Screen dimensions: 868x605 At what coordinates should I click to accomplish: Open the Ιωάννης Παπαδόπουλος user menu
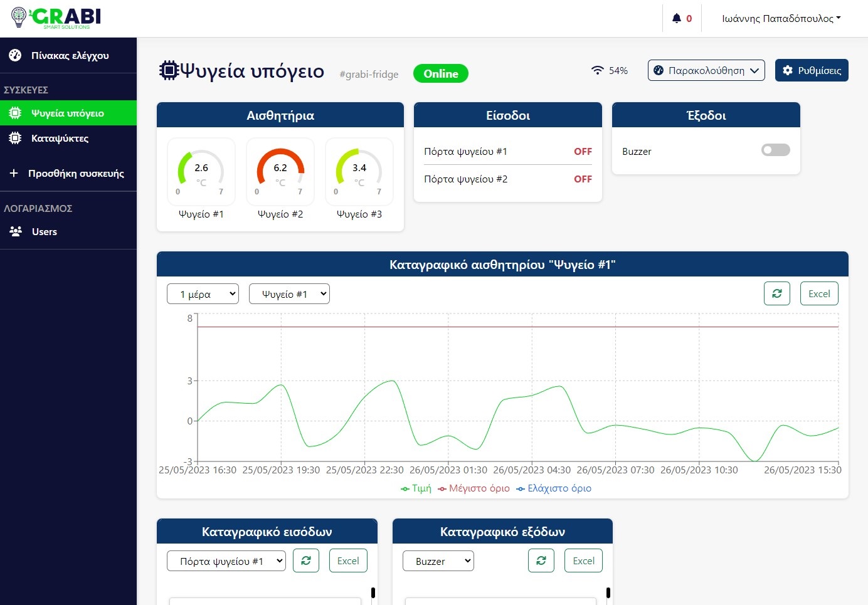[x=781, y=18]
